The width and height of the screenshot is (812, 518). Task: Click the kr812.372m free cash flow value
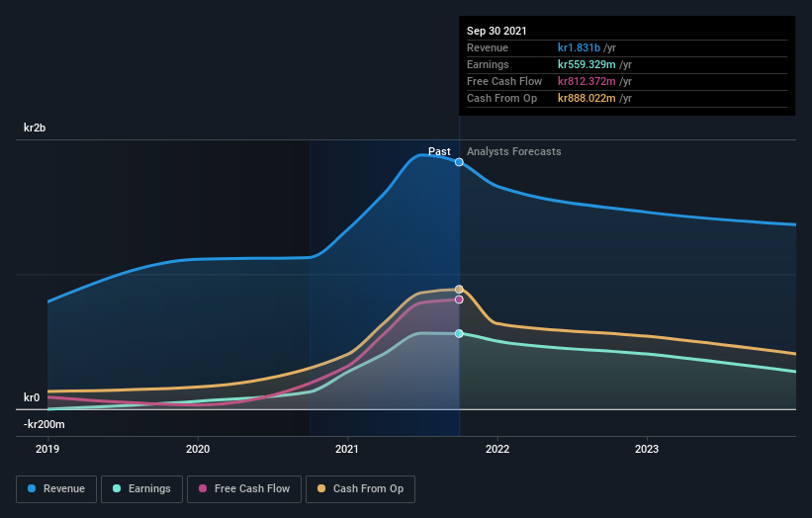586,81
